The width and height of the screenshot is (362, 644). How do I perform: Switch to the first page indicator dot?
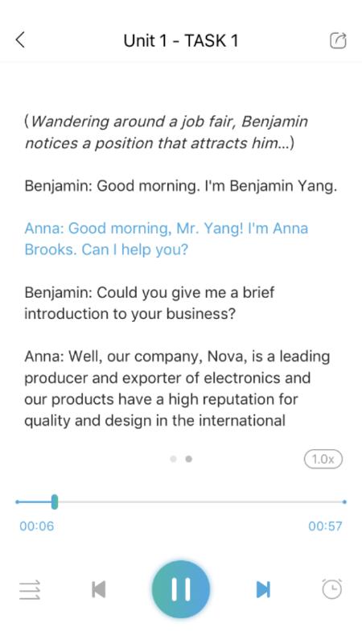173,459
